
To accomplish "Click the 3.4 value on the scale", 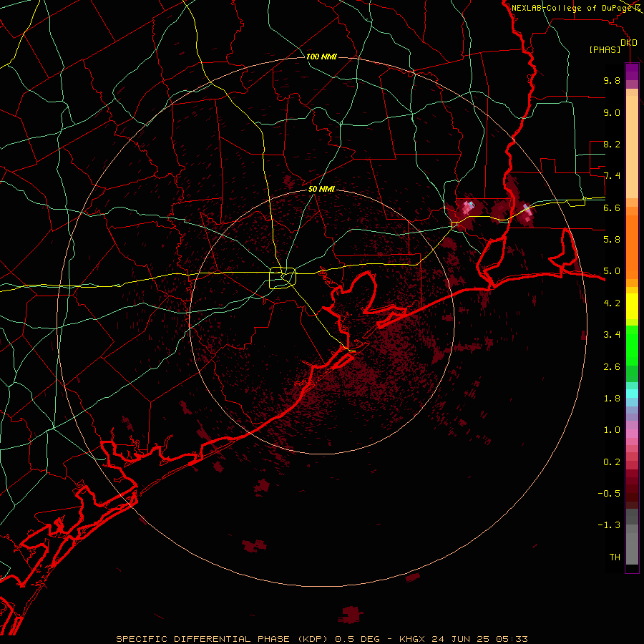I will tap(612, 335).
